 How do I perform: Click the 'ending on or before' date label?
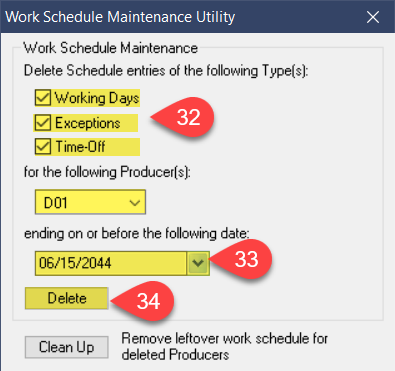[136, 233]
